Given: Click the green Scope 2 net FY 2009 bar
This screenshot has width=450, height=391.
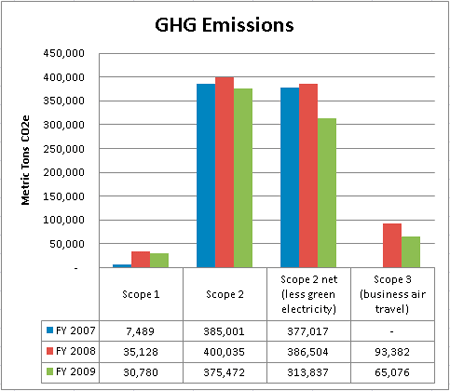Looking at the screenshot, I should coord(327,193).
